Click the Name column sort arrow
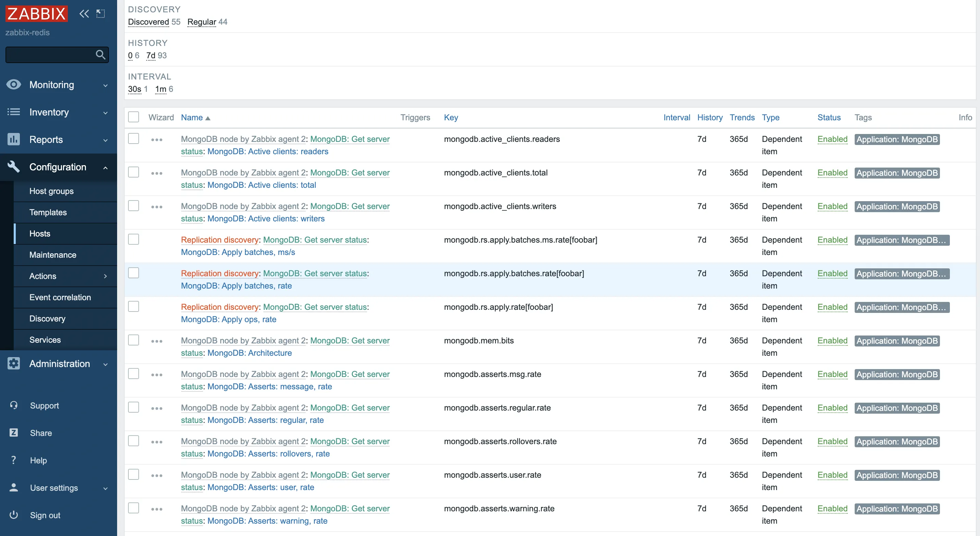The width and height of the screenshot is (980, 536). tap(208, 118)
